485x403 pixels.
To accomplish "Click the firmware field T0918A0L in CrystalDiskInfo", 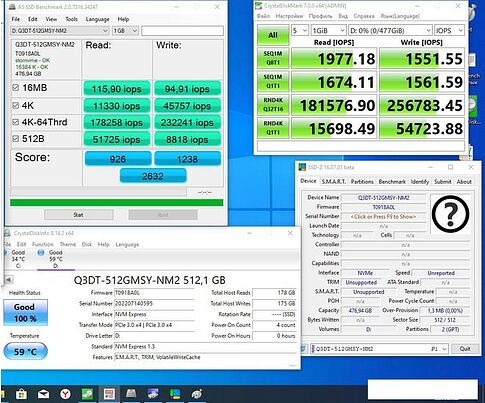I will click(154, 293).
